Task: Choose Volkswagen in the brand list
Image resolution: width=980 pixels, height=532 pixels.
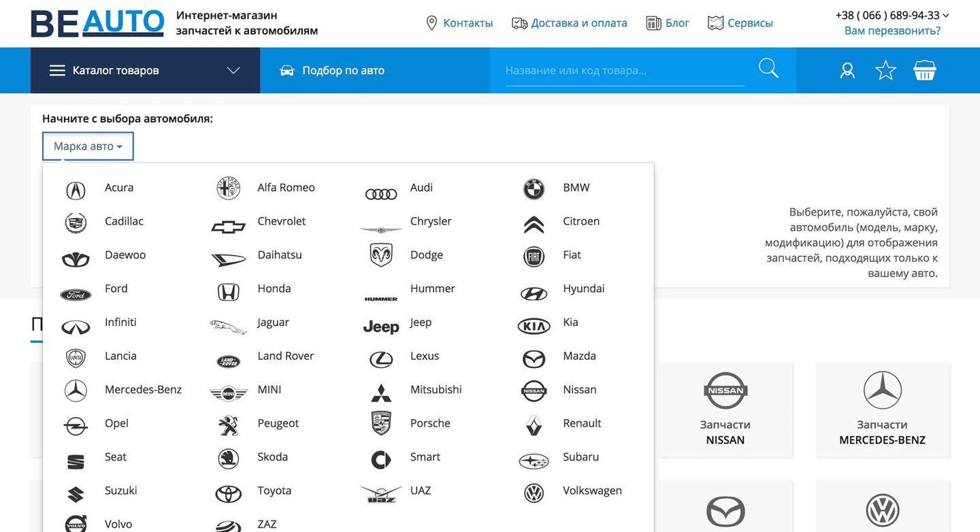Action: click(592, 491)
